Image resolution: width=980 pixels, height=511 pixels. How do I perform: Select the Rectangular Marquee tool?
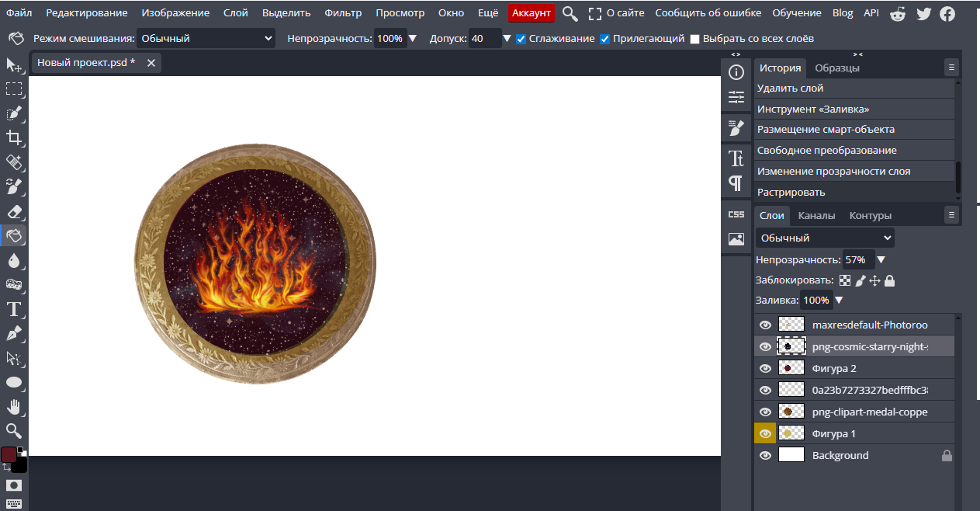[x=14, y=89]
